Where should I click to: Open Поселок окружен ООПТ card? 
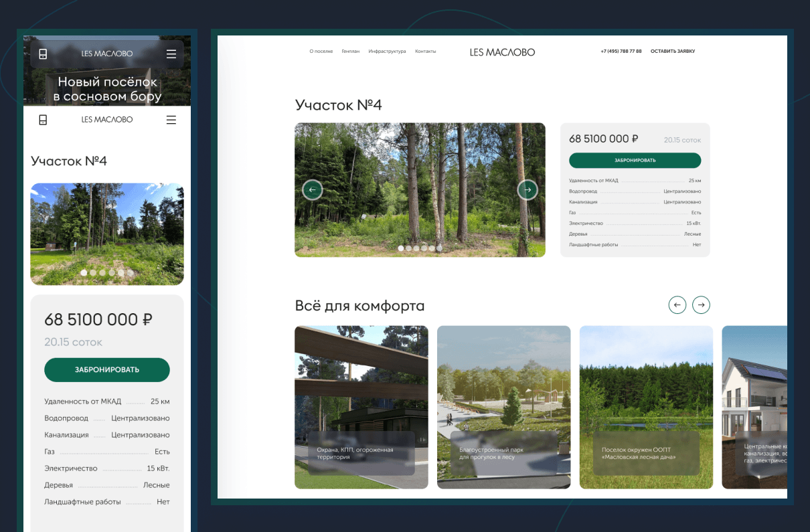click(x=646, y=407)
